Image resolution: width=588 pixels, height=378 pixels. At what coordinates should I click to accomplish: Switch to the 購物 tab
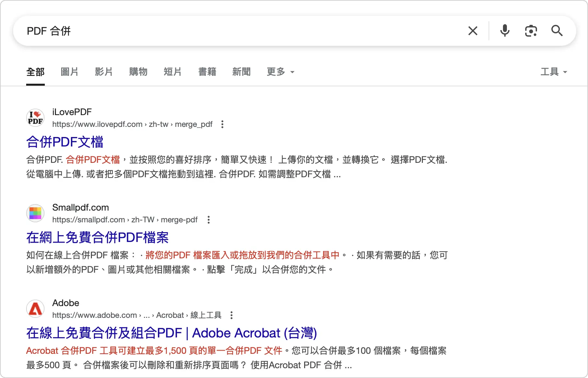pyautogui.click(x=138, y=72)
